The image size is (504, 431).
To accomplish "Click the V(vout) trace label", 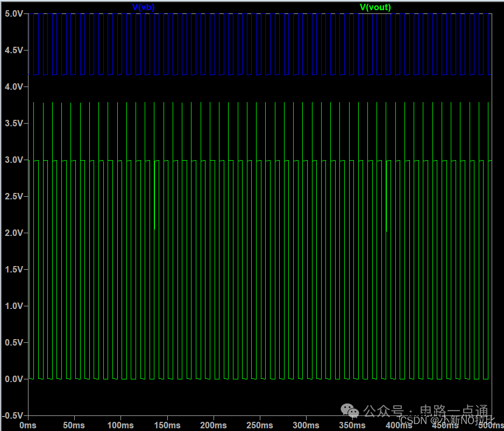I will click(375, 7).
